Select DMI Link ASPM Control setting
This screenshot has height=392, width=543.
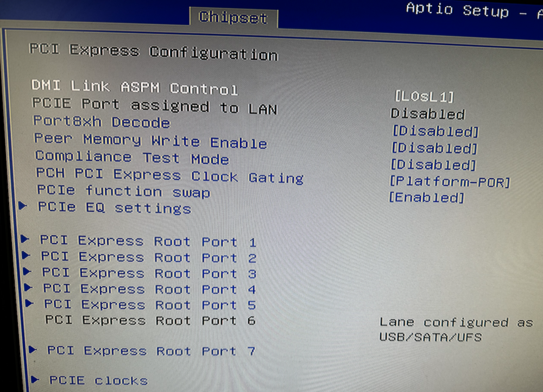[x=134, y=87]
